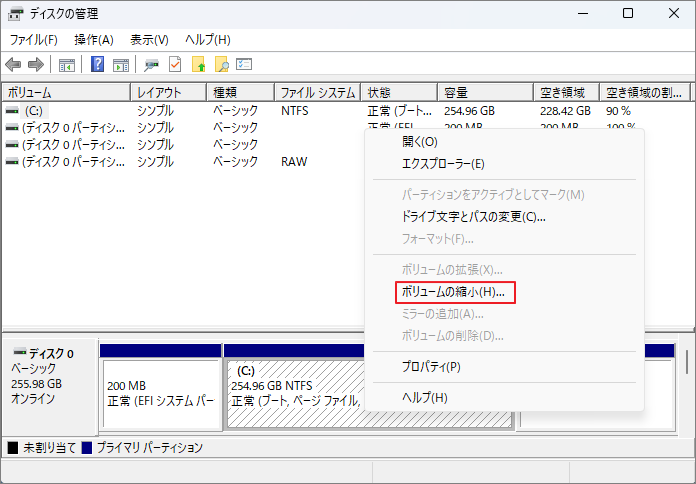Viewport: 696px width, 484px height.
Task: Click the drive icon beside (C:) volume
Action: (x=12, y=111)
